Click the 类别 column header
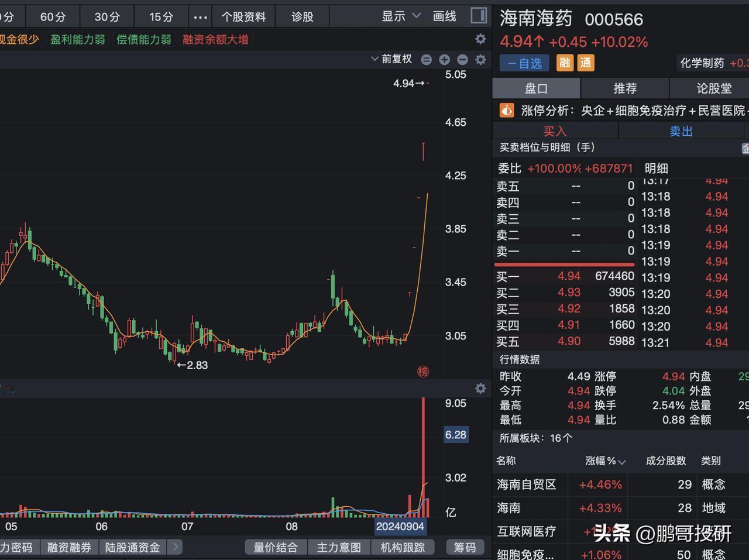 (711, 461)
